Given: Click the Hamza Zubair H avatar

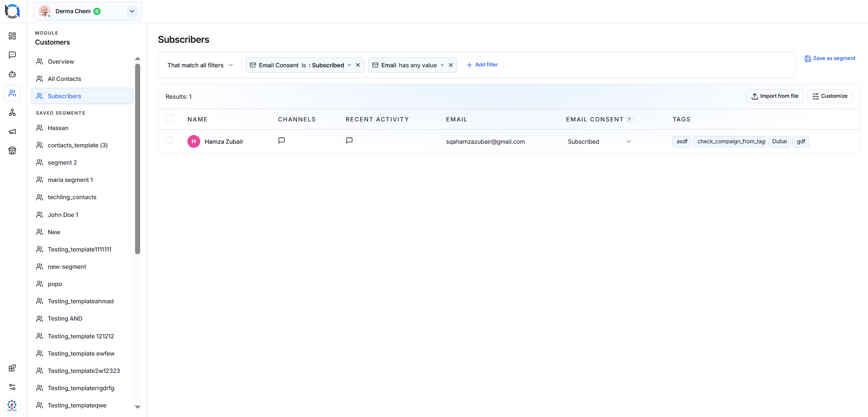Looking at the screenshot, I should tap(194, 141).
